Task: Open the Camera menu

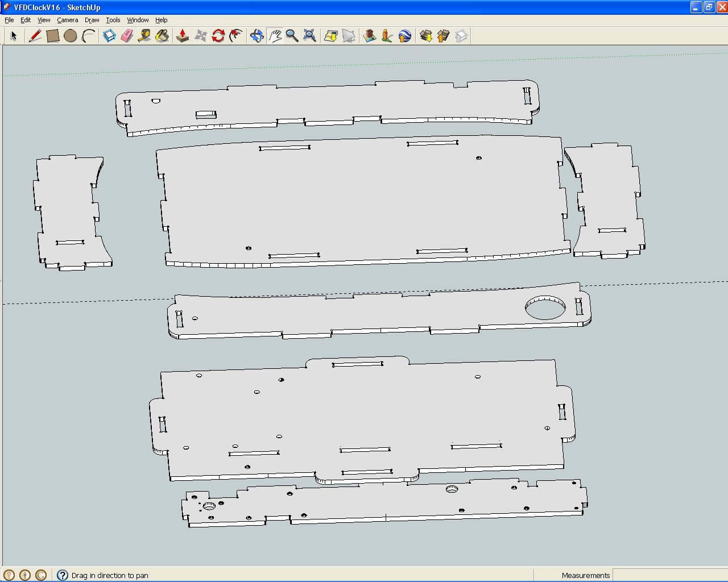Action: tap(68, 20)
